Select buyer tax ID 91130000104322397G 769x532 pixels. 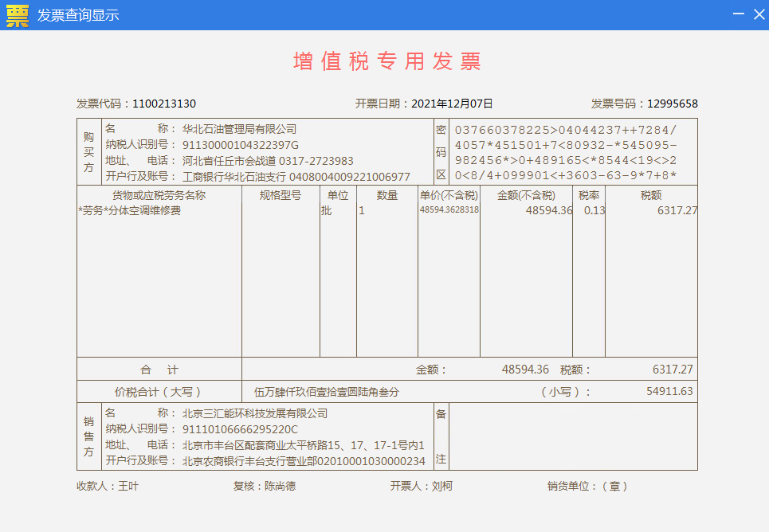click(240, 145)
